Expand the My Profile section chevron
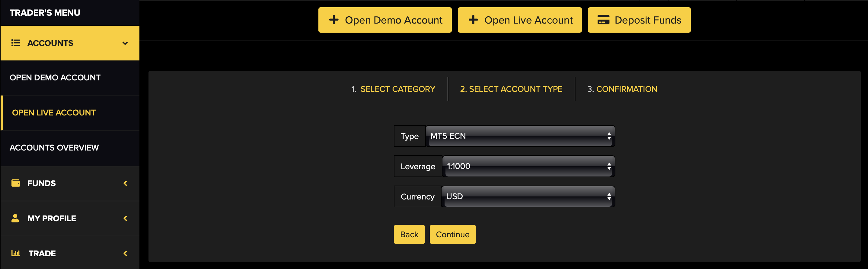 [125, 218]
